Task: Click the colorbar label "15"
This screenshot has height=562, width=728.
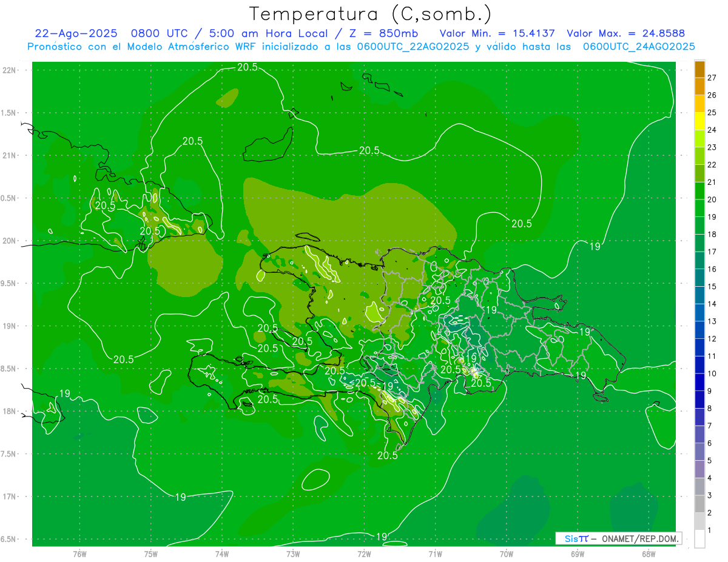Action: [x=712, y=286]
